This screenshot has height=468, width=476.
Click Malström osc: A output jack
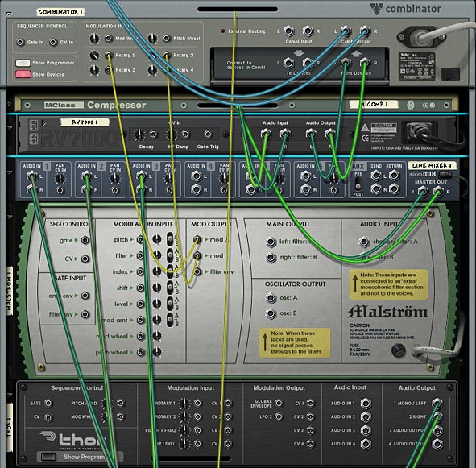pos(271,298)
